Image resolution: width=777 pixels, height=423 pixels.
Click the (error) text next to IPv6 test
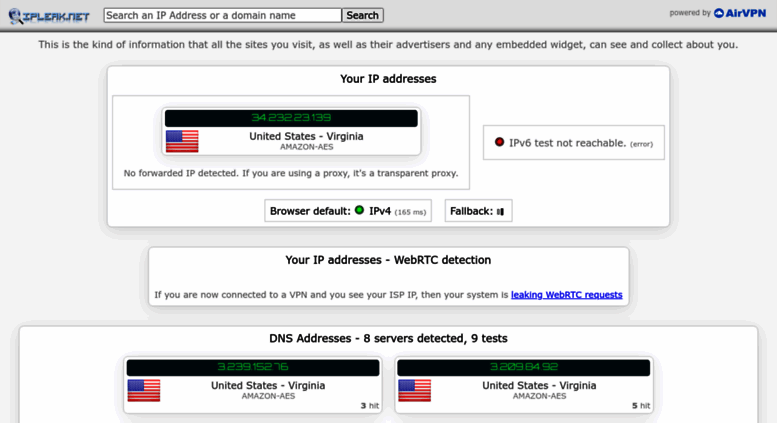coord(641,144)
